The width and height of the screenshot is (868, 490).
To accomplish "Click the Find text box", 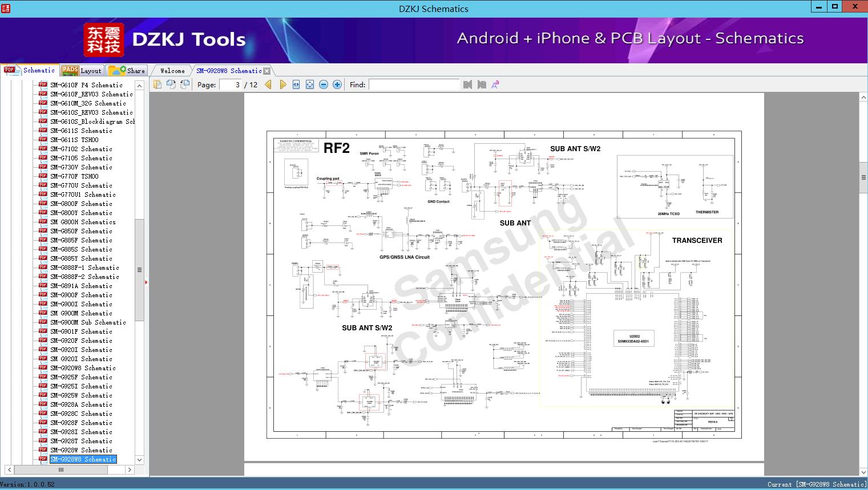I will click(x=414, y=84).
